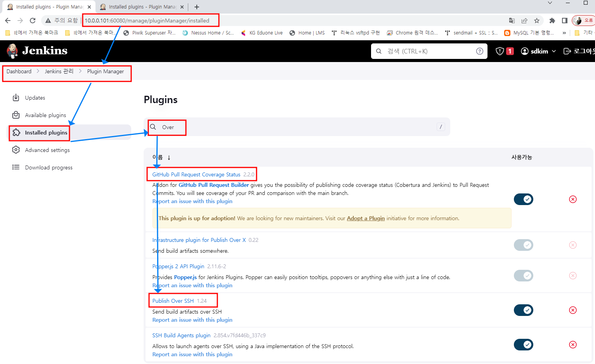595x364 pixels.
Task: Reload the current page
Action: click(x=33, y=21)
